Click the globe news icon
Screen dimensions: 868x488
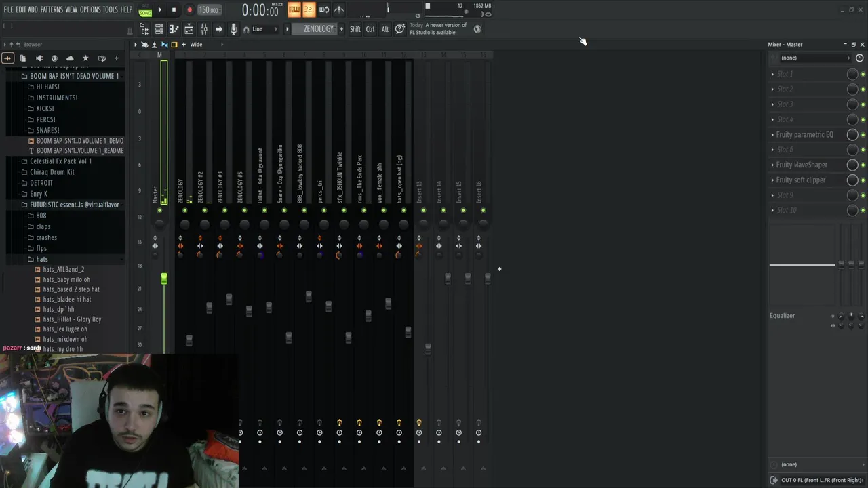click(477, 29)
